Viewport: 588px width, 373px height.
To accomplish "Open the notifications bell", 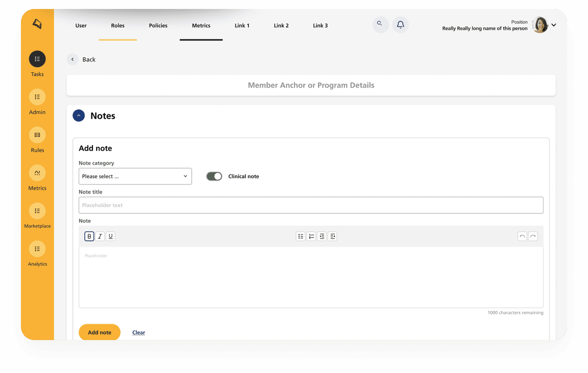I will [400, 24].
